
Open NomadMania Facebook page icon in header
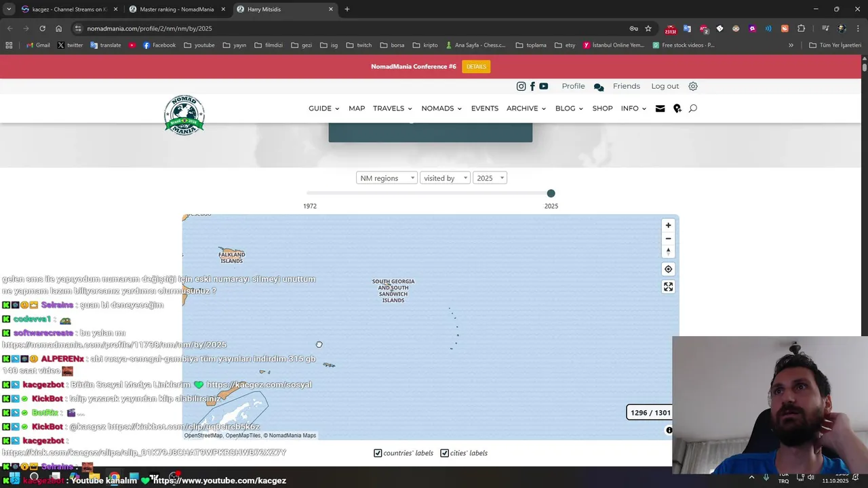(x=532, y=86)
